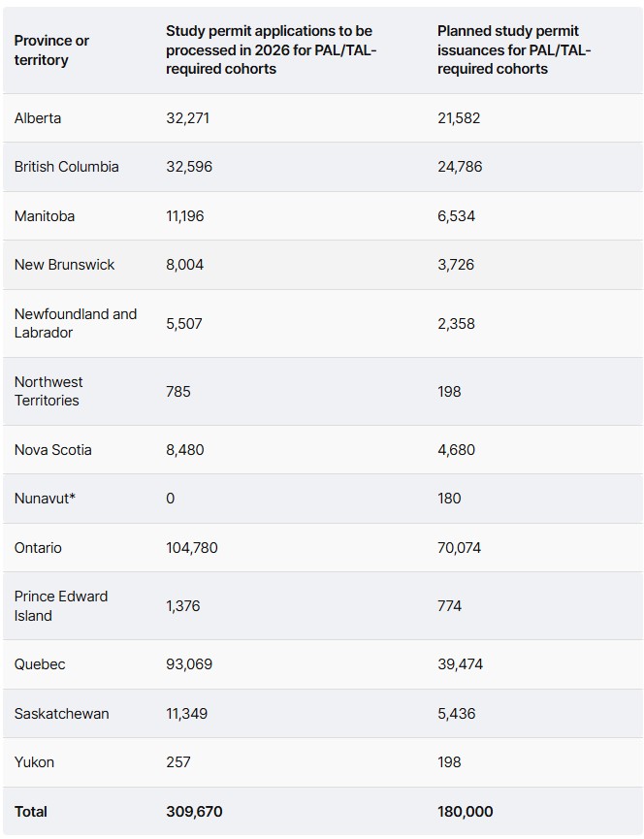Select Ontario's 104,780 applications figure
Viewport: 644px width, 839px height.
[192, 548]
